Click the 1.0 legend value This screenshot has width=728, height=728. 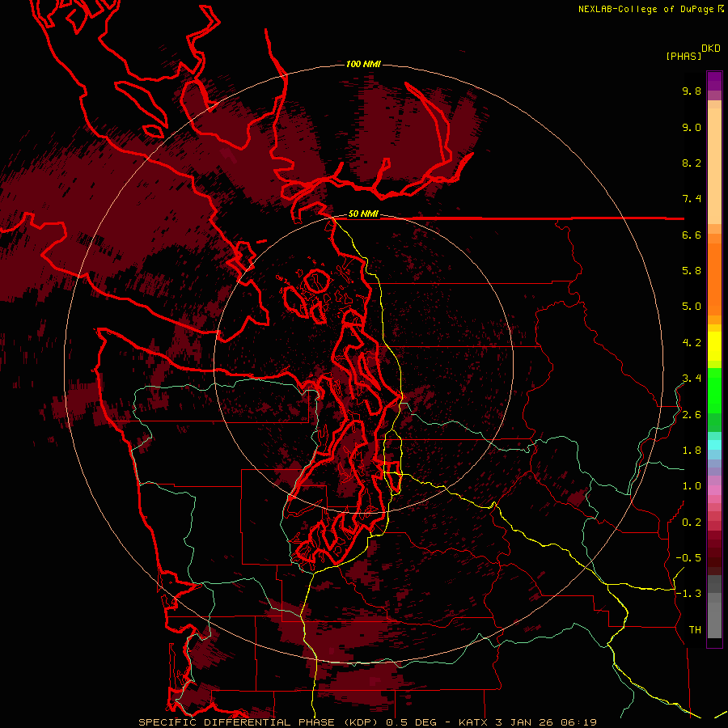click(x=692, y=486)
